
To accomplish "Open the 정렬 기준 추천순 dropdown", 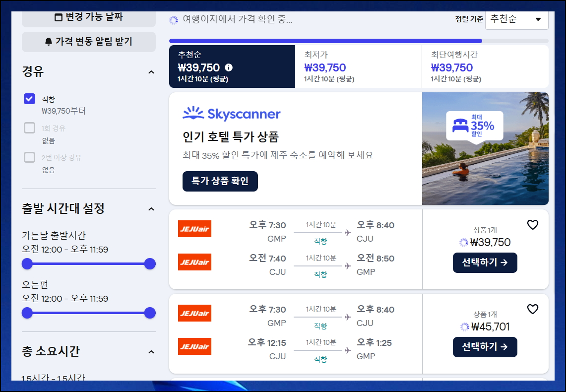I will point(517,19).
